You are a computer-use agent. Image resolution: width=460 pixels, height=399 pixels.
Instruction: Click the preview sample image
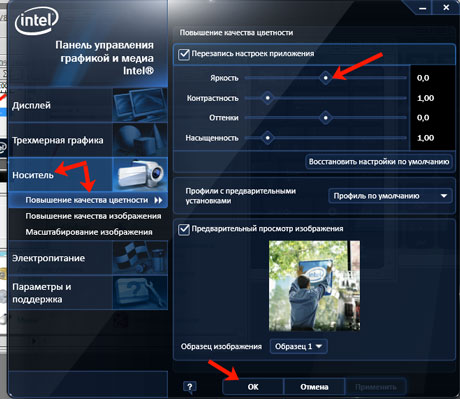314,286
